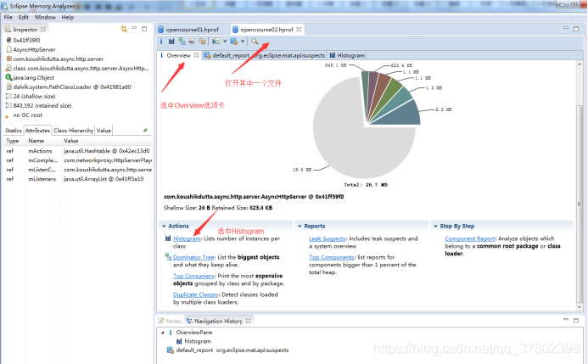
Task: Collapse the Step By Step section
Action: click(x=435, y=226)
